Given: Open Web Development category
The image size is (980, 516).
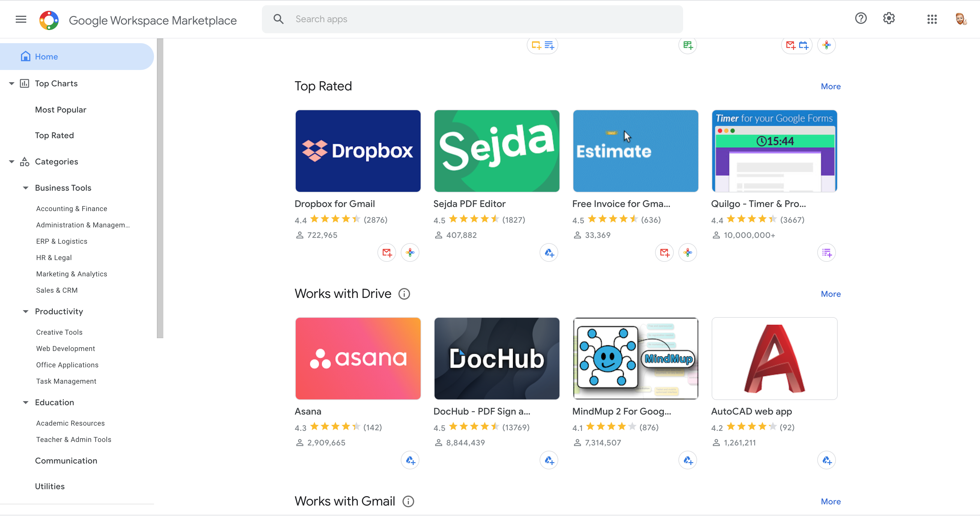Looking at the screenshot, I should point(65,349).
